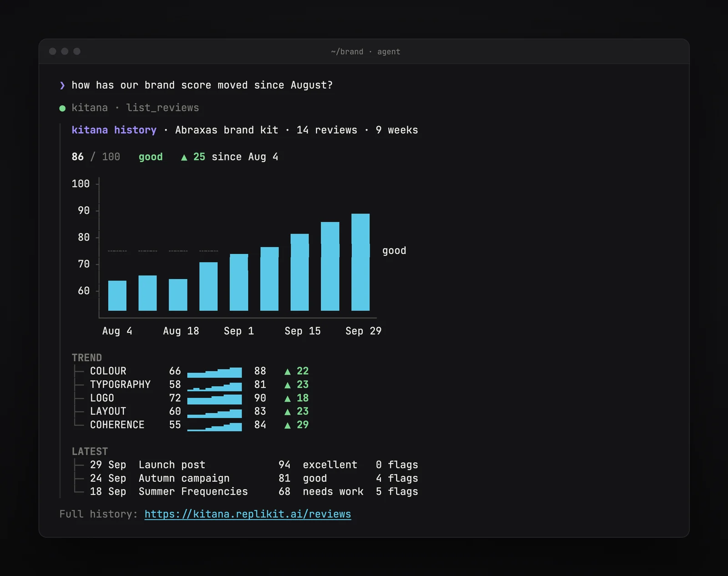Open the Full history kitana.replikit.ai reviews link
The width and height of the screenshot is (728, 576).
point(248,514)
